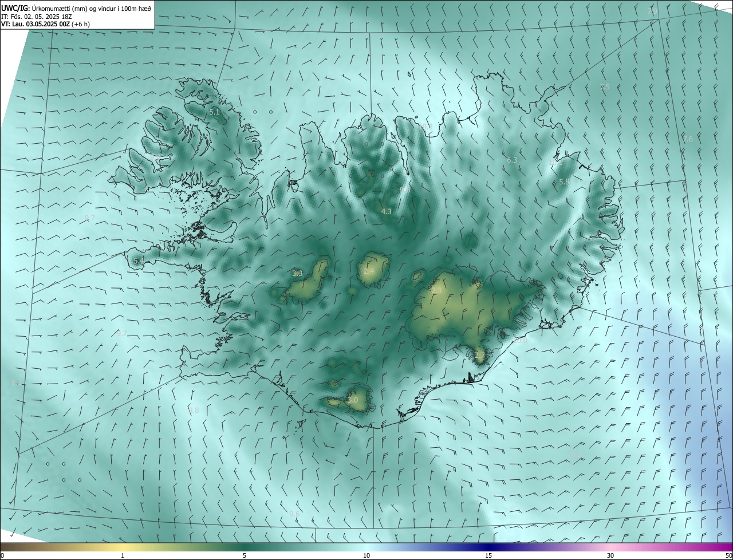Click the valid time 'VT: Lau. 03.05.2025 00Z (+6 h)'
The image size is (733, 560).
(45, 24)
